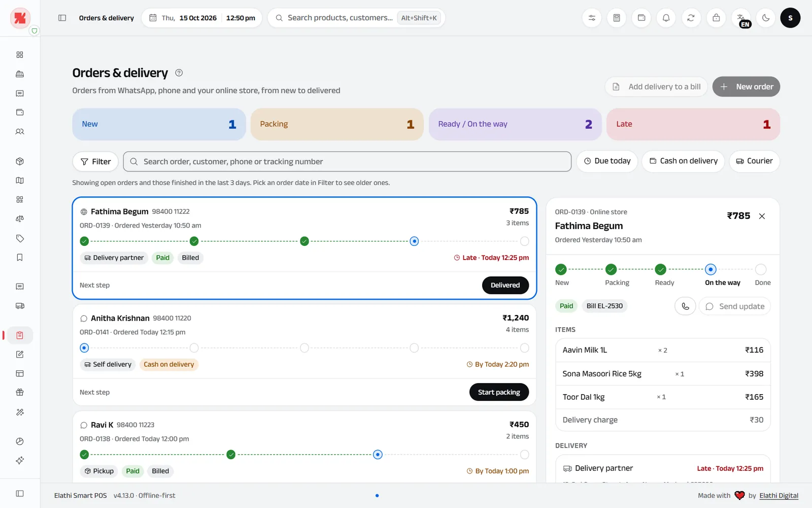Image resolution: width=812 pixels, height=508 pixels.
Task: Toggle the Due today filter chip
Action: point(607,161)
